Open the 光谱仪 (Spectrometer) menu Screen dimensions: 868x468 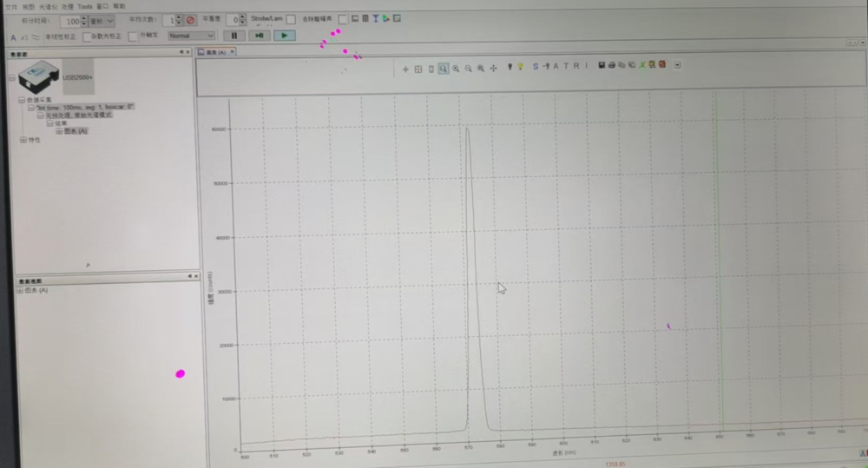pyautogui.click(x=48, y=7)
